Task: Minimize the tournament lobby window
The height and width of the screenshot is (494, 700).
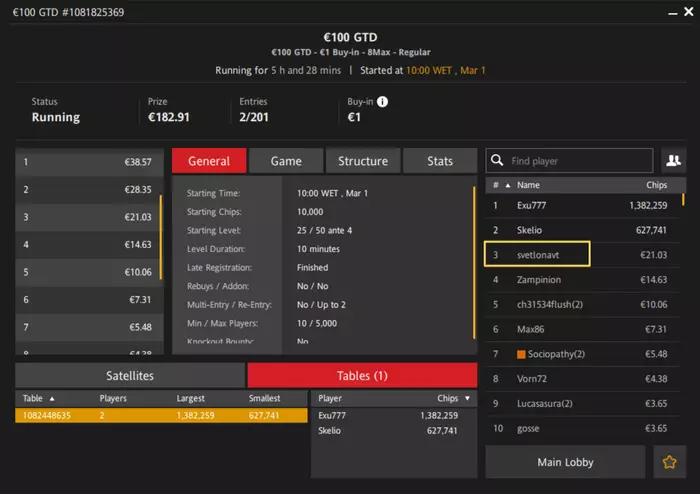Action: (672, 14)
